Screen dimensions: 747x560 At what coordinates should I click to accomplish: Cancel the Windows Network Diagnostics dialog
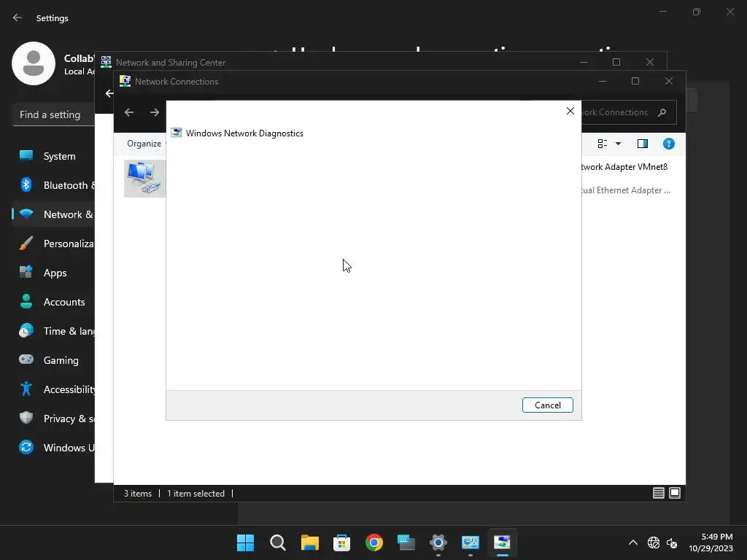point(547,405)
